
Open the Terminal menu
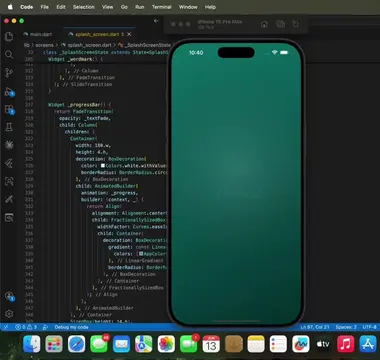coord(162,7)
